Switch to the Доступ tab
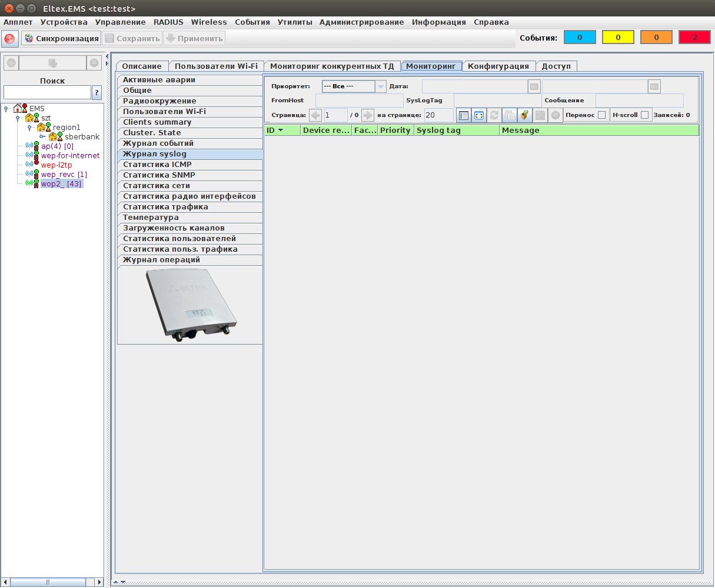This screenshot has width=715, height=588. (x=556, y=66)
